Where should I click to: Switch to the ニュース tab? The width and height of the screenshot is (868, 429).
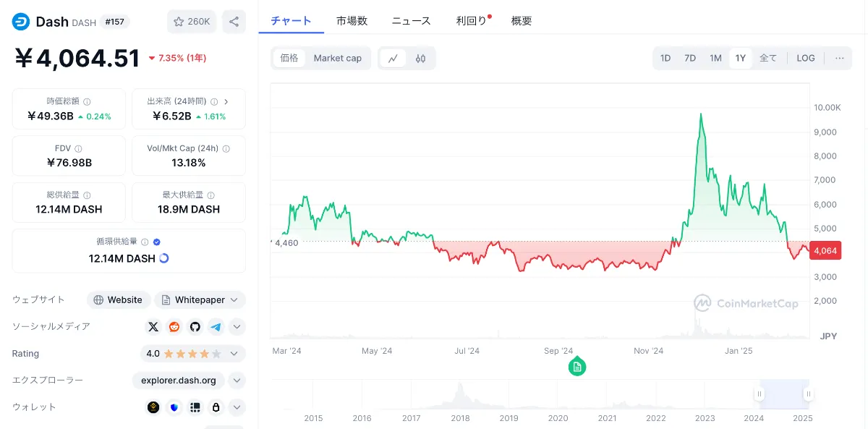coord(410,21)
